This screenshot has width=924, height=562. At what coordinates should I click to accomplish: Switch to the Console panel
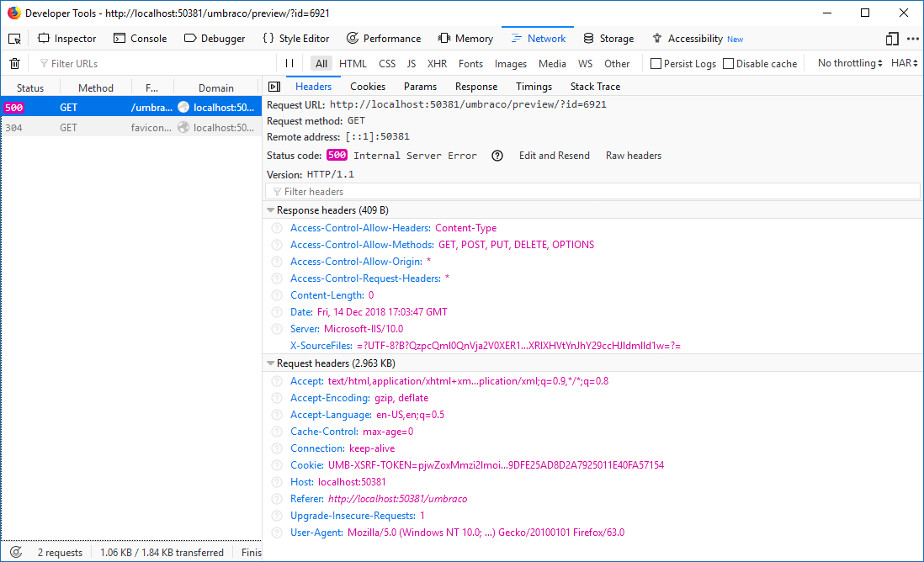pos(141,39)
